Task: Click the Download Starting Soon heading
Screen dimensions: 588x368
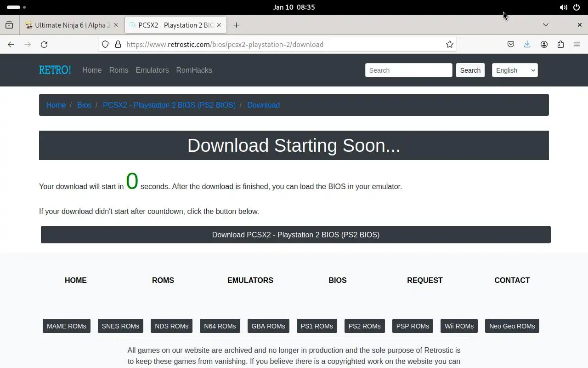Action: click(x=294, y=145)
